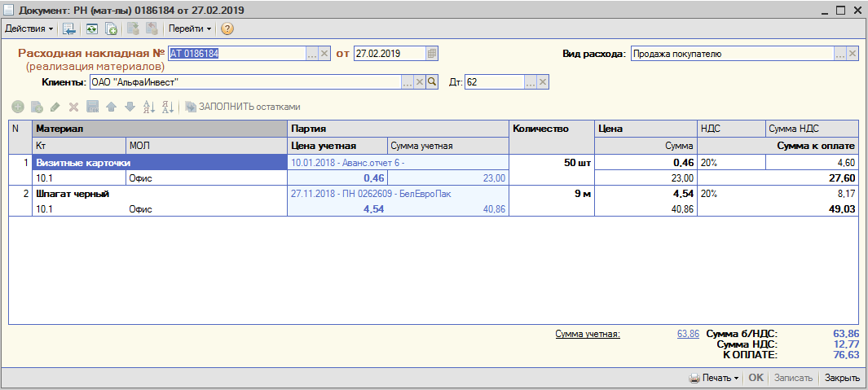Screen dimensions: 868x390
Task: Open the Перейти menu
Action: [190, 28]
